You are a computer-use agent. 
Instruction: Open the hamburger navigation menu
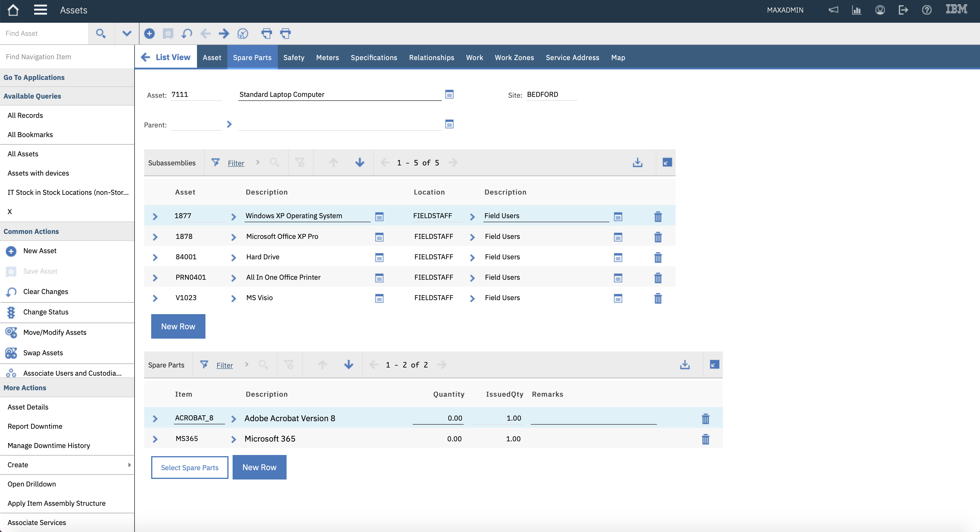pos(40,10)
